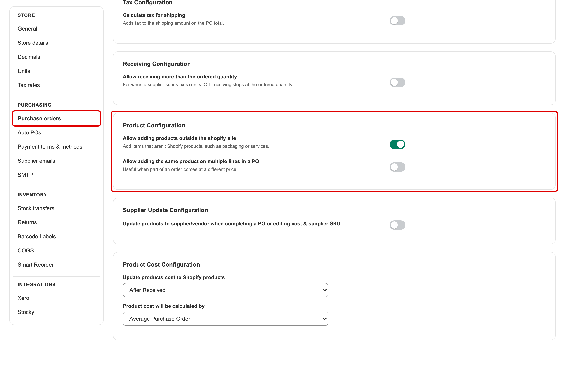565x392 pixels.
Task: Click the INVENTORY section label
Action: coord(32,195)
